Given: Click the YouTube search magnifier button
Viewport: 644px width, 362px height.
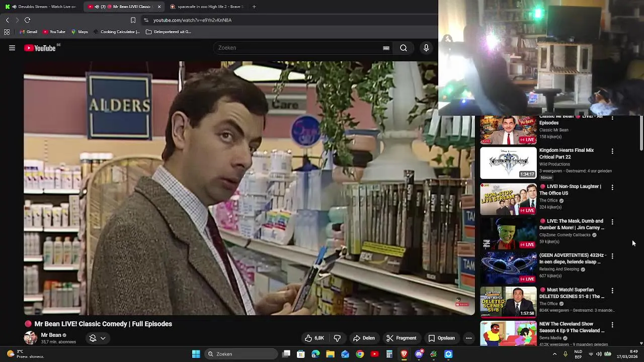Looking at the screenshot, I should (404, 48).
